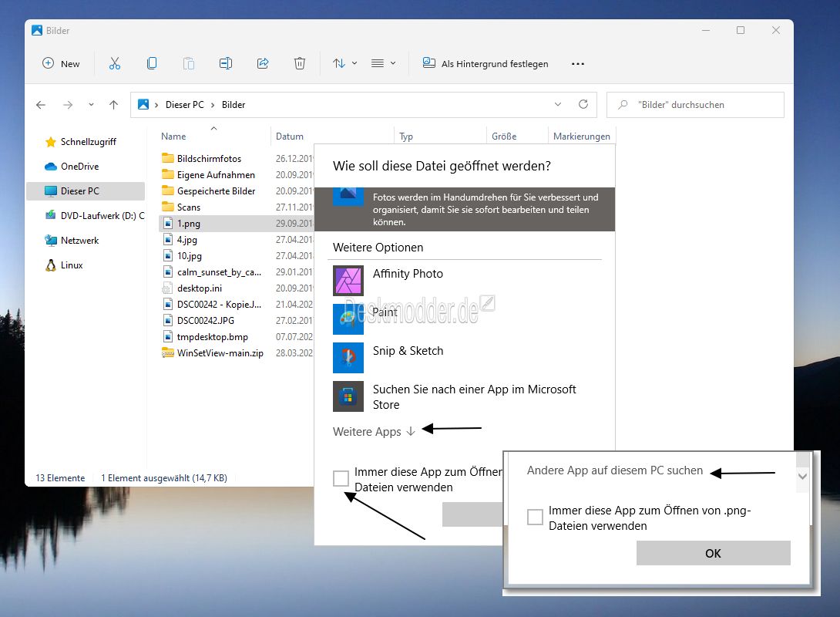Click the Refresh icon in address bar
The image size is (840, 617).
583,104
